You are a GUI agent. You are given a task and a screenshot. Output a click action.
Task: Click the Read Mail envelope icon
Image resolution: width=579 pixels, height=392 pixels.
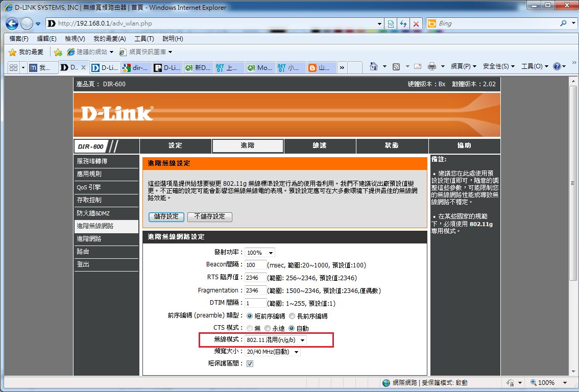click(x=418, y=67)
